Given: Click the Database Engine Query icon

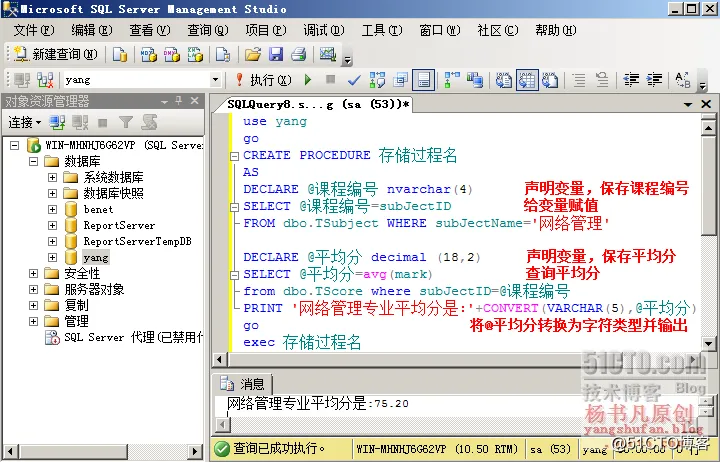Looking at the screenshot, I should [x=120, y=54].
